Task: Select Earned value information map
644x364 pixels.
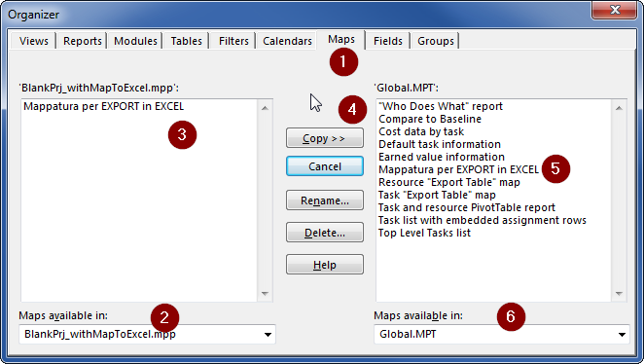Action: tap(442, 157)
